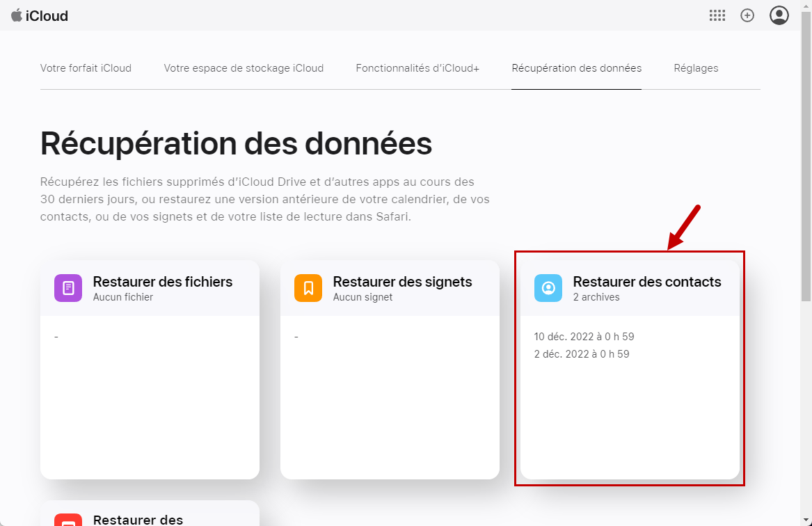Select archive 10 déc. 2022 à 0 h 59
Viewport: 812px width, 526px height.
tap(584, 337)
